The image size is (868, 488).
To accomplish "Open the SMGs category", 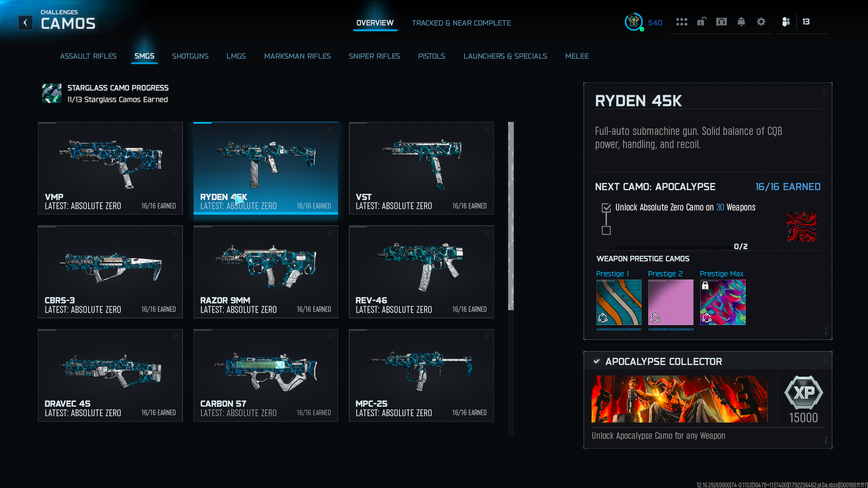I will (144, 56).
